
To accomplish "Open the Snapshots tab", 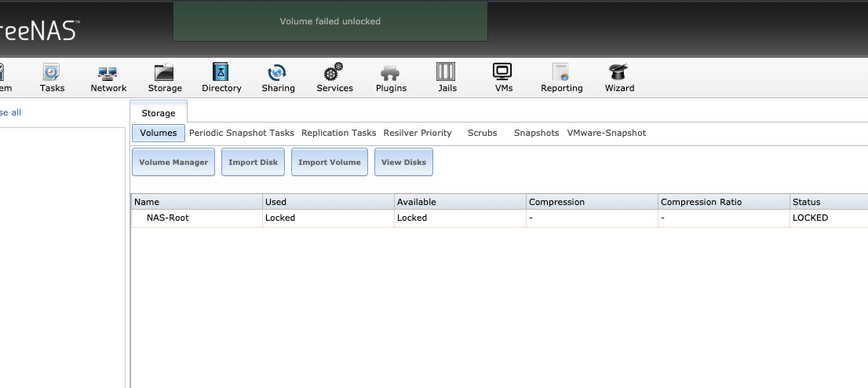I will [x=536, y=133].
